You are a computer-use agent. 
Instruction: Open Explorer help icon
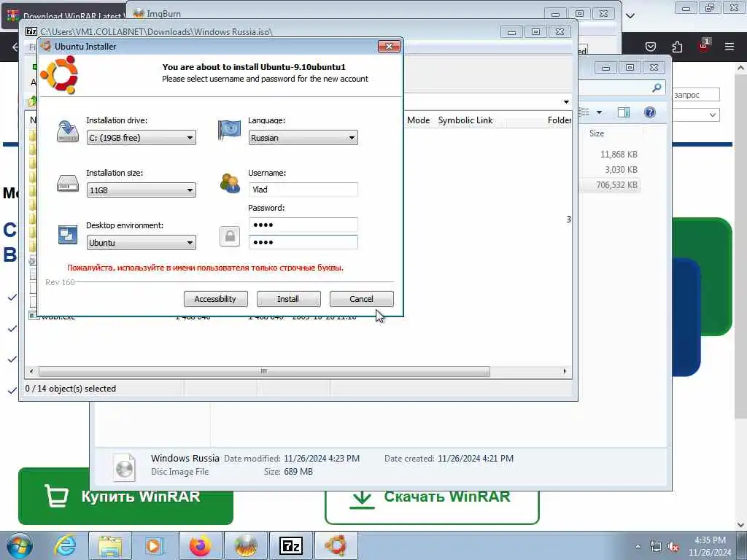click(x=649, y=112)
